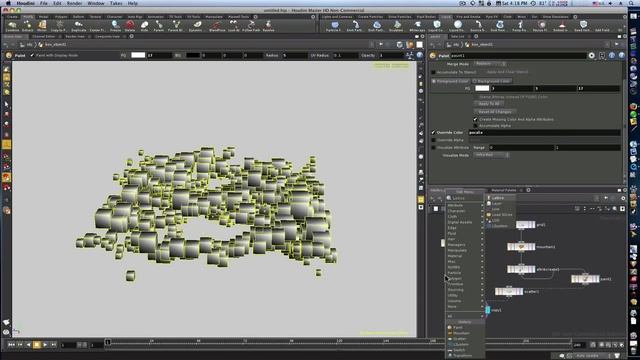Click the Follow Path shelf tool
Image resolution: width=640 pixels, height=360 pixels.
click(x=251, y=26)
